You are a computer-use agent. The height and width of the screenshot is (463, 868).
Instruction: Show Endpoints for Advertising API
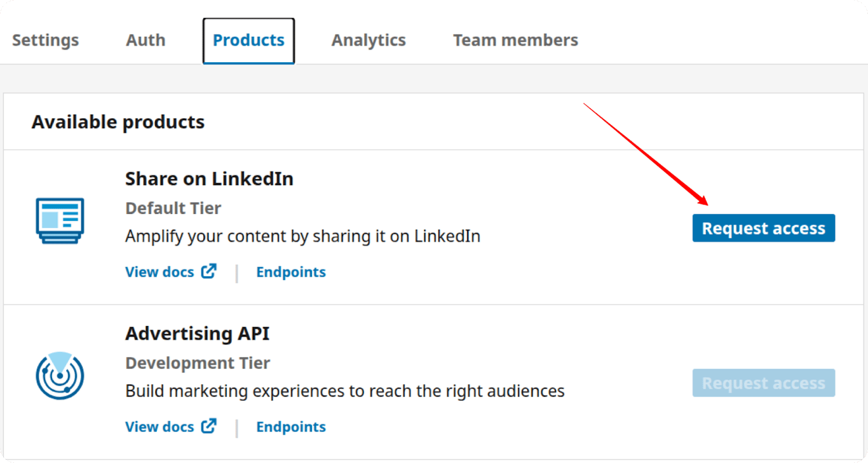pos(291,427)
